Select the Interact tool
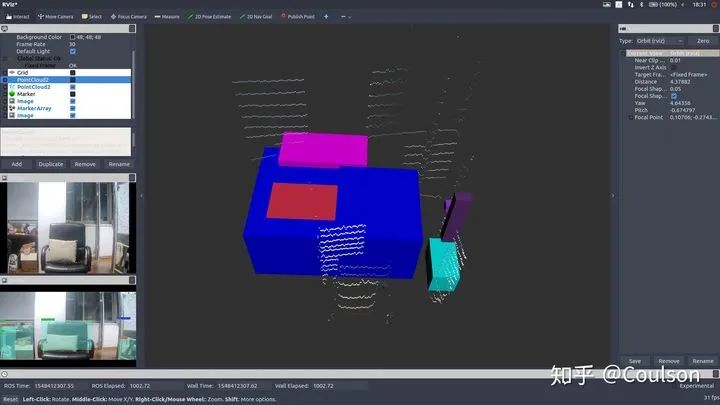 [x=17, y=17]
